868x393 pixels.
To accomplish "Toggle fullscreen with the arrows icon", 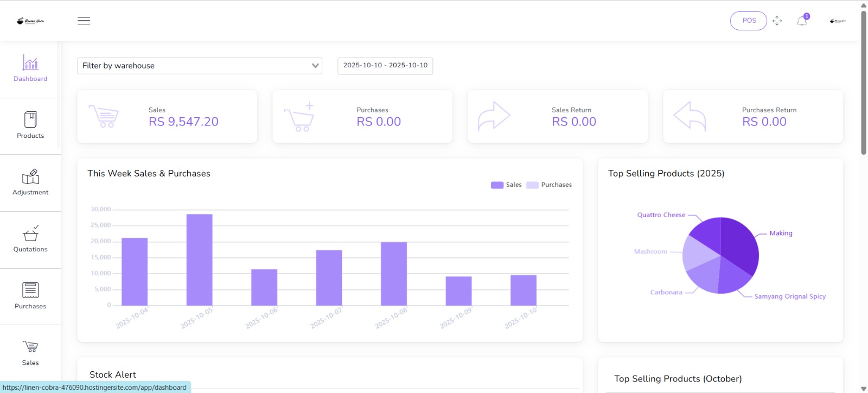I will (777, 21).
